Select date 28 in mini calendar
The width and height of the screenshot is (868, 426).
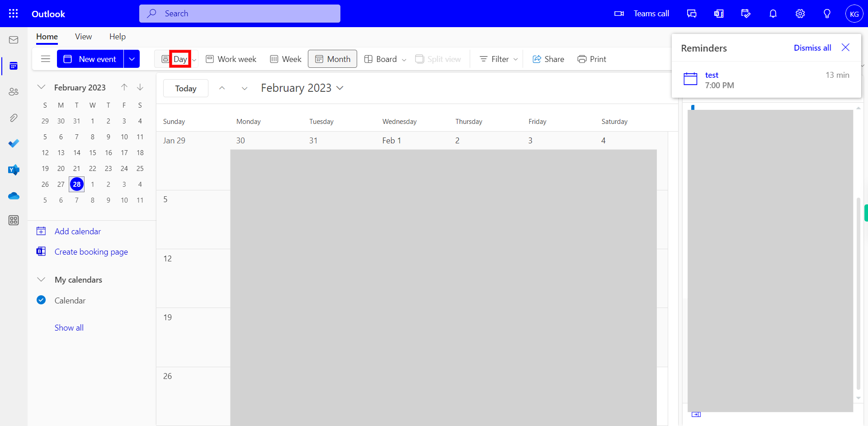tap(77, 184)
